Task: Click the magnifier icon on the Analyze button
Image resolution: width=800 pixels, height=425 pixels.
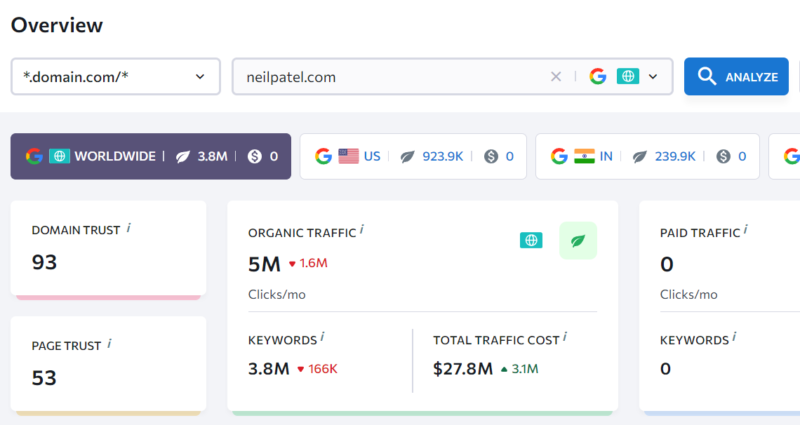Action: 707,76
